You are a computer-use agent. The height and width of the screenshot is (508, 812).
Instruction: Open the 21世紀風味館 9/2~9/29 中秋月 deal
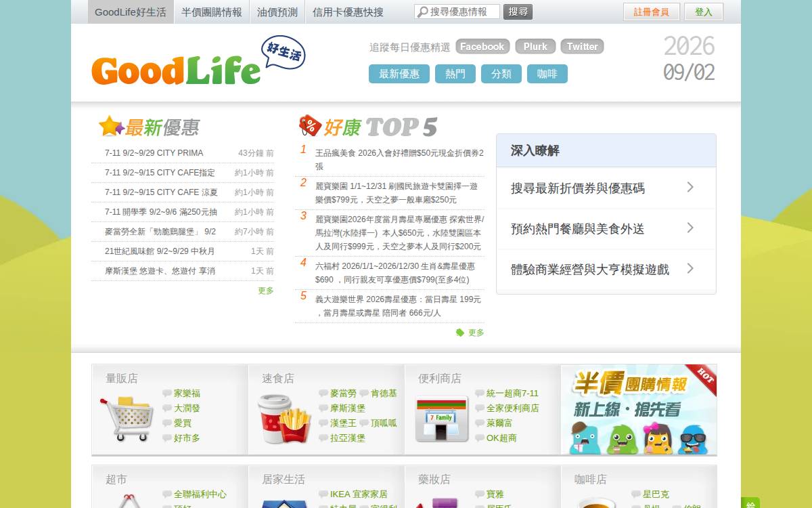click(x=160, y=251)
